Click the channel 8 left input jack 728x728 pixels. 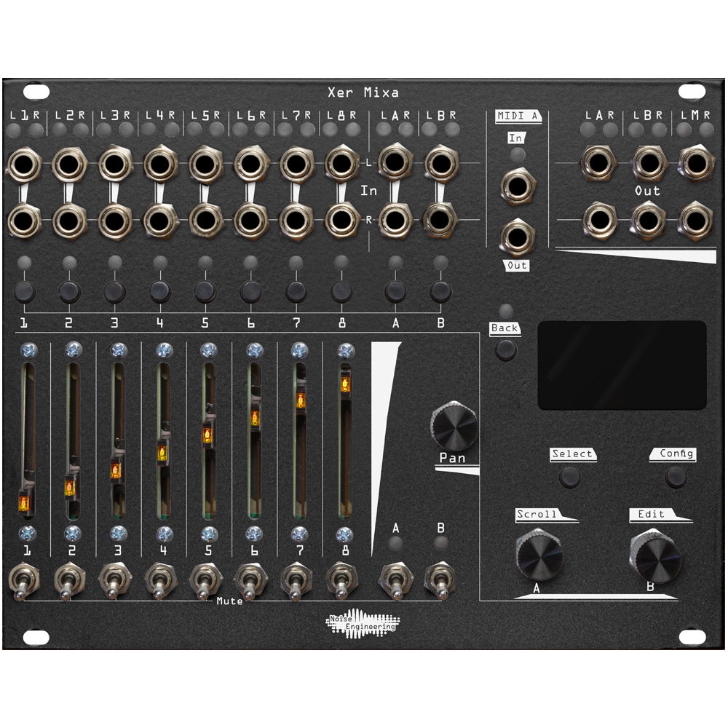(x=341, y=164)
